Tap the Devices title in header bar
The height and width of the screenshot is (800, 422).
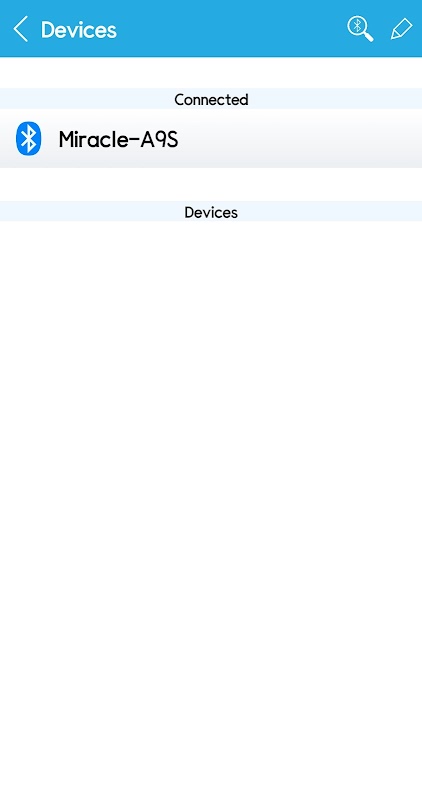tap(79, 30)
